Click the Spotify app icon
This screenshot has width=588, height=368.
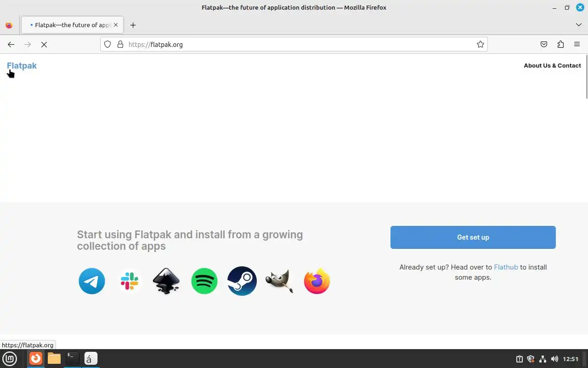coord(204,281)
